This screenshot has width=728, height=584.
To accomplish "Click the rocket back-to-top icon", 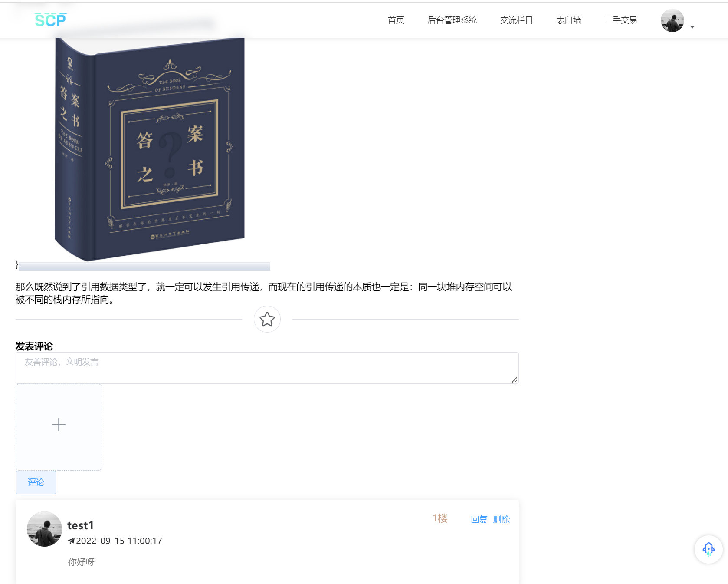I will [x=708, y=549].
